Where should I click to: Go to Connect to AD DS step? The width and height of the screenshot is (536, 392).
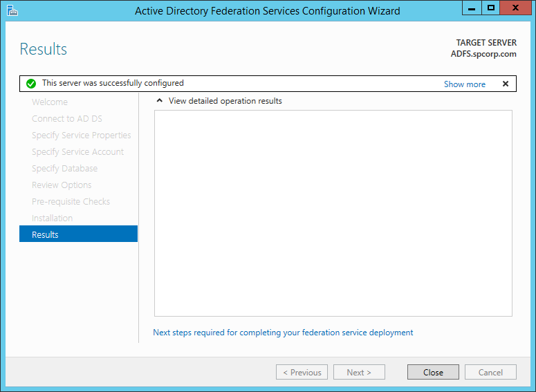pyautogui.click(x=67, y=118)
